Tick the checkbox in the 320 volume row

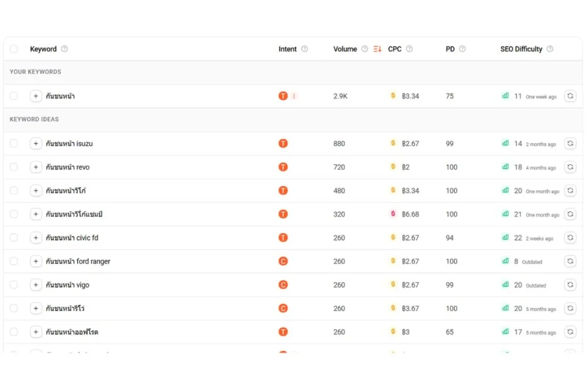[x=14, y=215]
